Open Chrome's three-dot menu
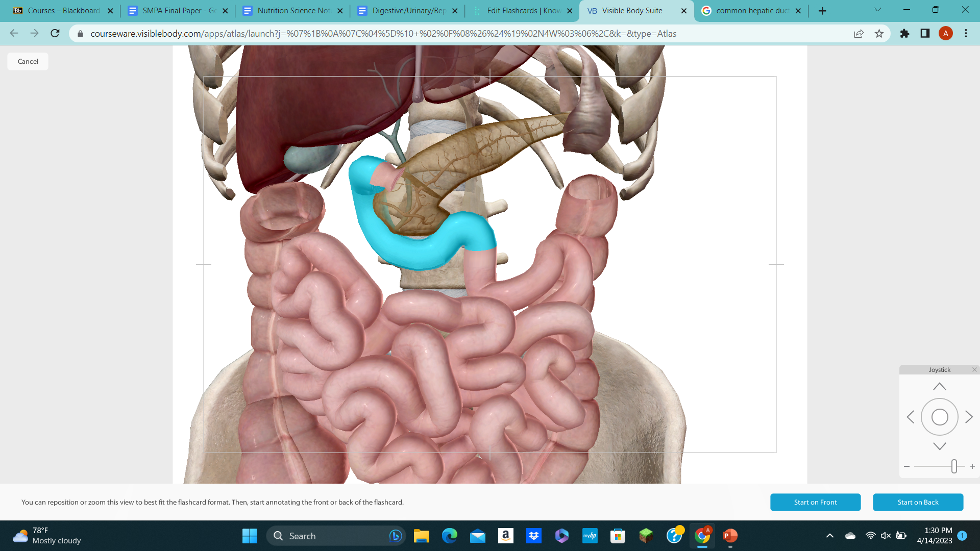The height and width of the screenshot is (551, 980). click(x=965, y=34)
